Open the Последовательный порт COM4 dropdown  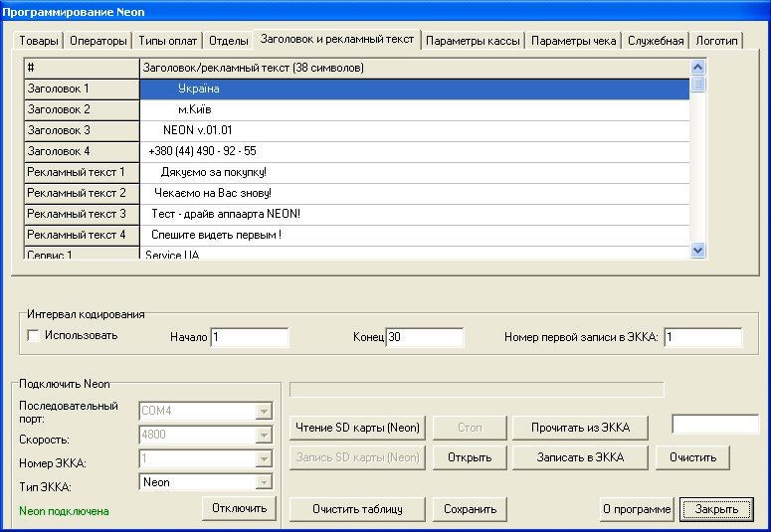tap(264, 411)
